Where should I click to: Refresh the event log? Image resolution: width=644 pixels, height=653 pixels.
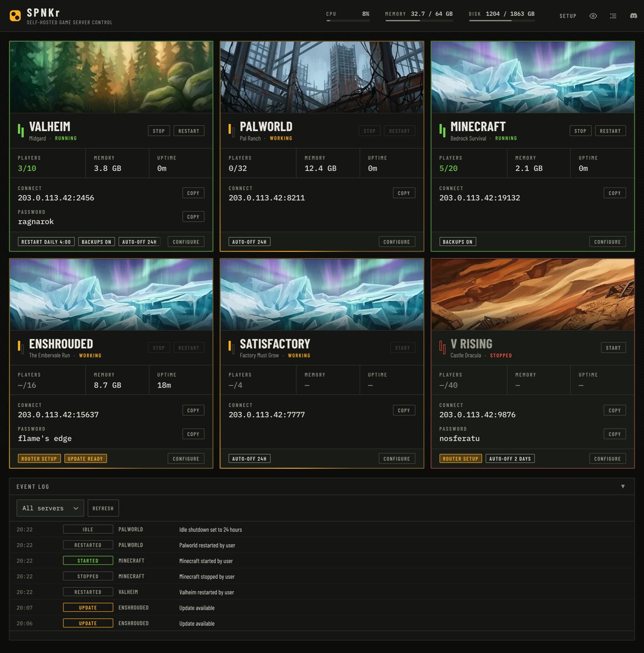pos(103,508)
